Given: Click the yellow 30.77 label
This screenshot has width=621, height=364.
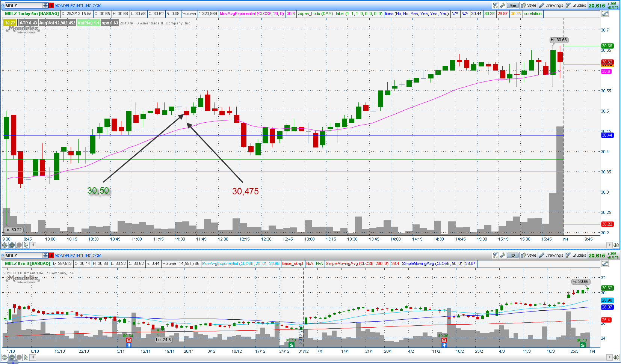Looking at the screenshot, I should point(10,23).
